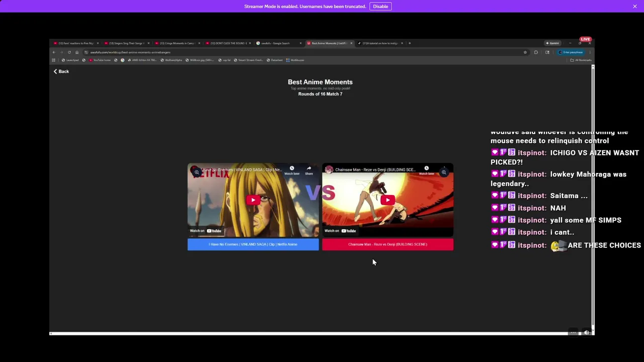Open the WolframAlpha bookmark
Viewport: 644px width, 362px height.
pyautogui.click(x=172, y=60)
